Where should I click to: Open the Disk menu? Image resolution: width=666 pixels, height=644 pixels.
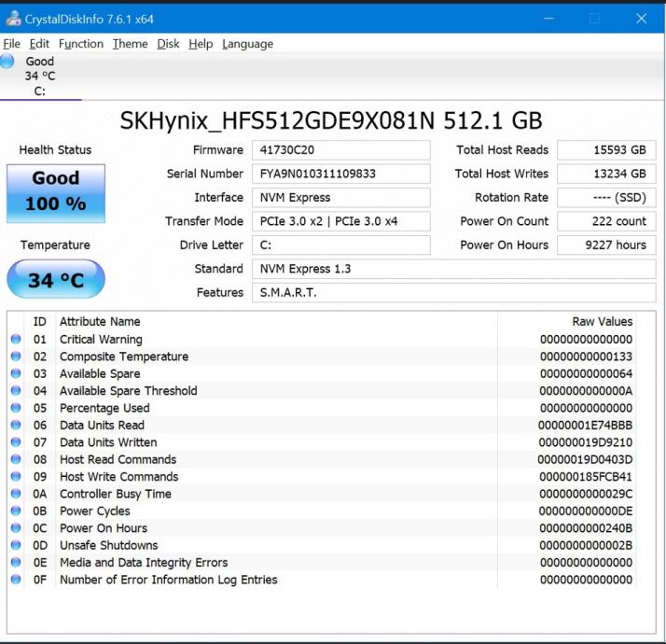[x=168, y=44]
